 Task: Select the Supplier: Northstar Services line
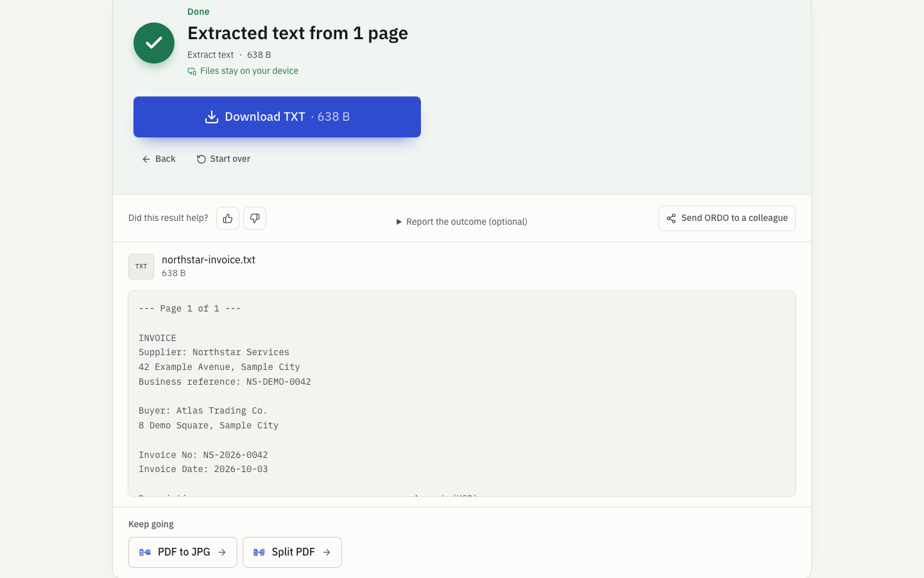click(214, 353)
